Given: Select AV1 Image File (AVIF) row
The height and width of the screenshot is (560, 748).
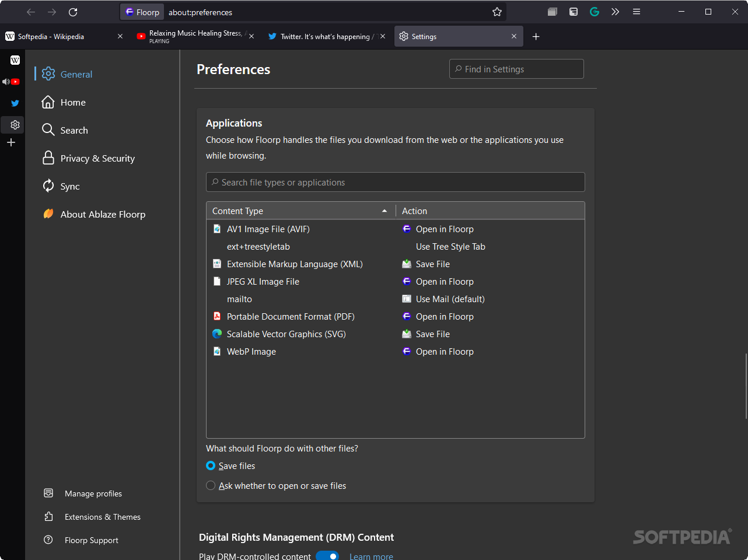Looking at the screenshot, I should tap(396, 229).
